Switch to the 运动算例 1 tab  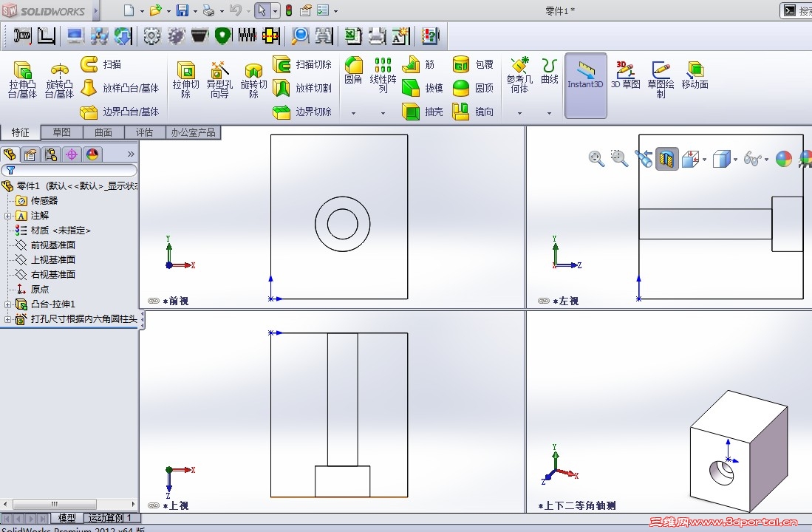109,518
